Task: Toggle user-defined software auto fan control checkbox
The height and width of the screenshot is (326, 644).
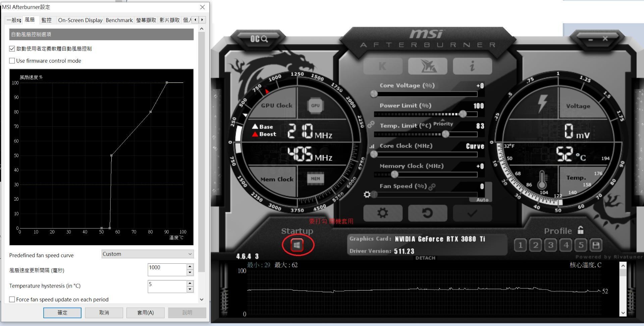Action: [x=12, y=49]
